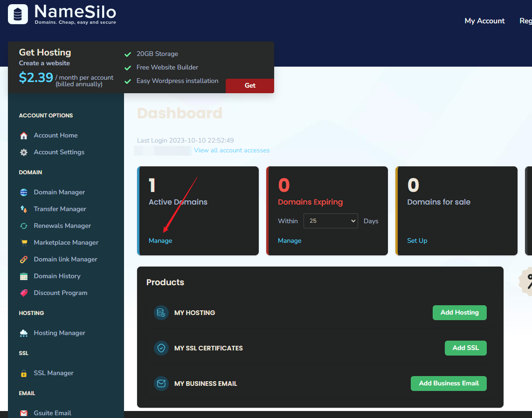Open Gsuite Email in sidebar
Viewport: 532px width, 418px height.
[53, 413]
